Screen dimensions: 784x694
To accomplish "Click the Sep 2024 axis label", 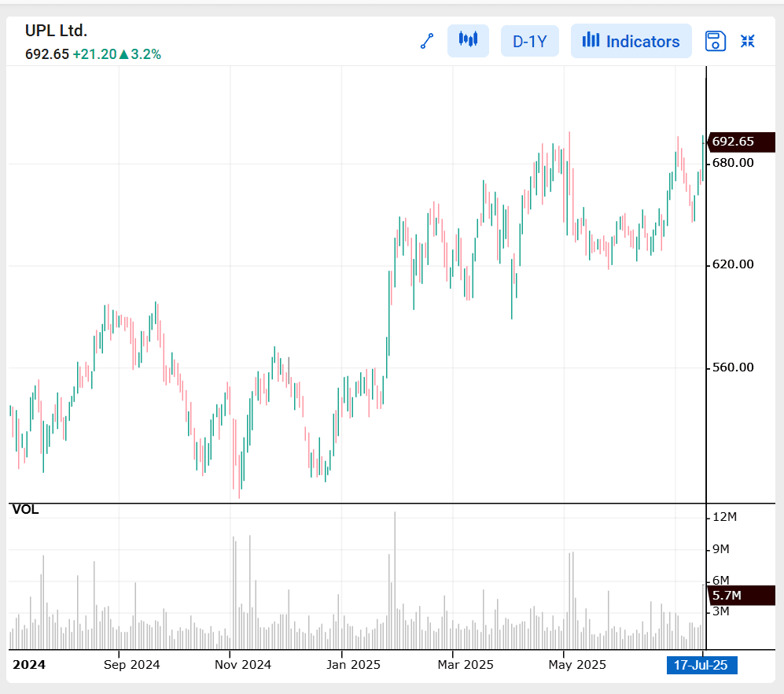I will pos(131,664).
